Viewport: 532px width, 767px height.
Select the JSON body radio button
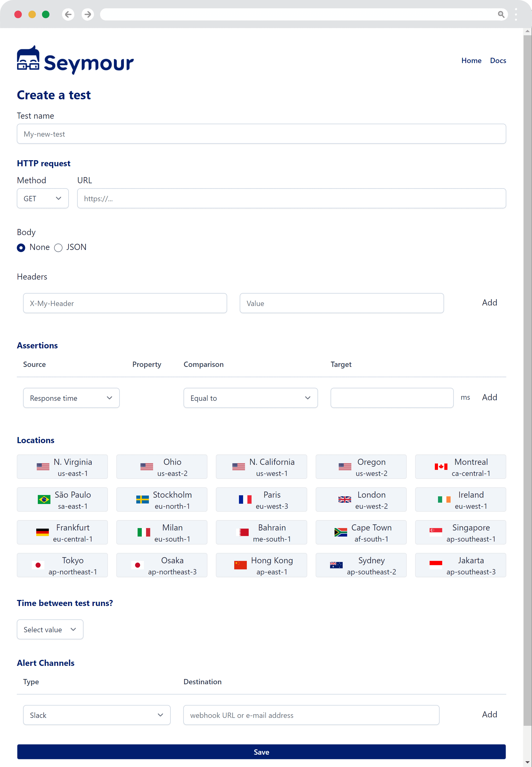pyautogui.click(x=58, y=247)
